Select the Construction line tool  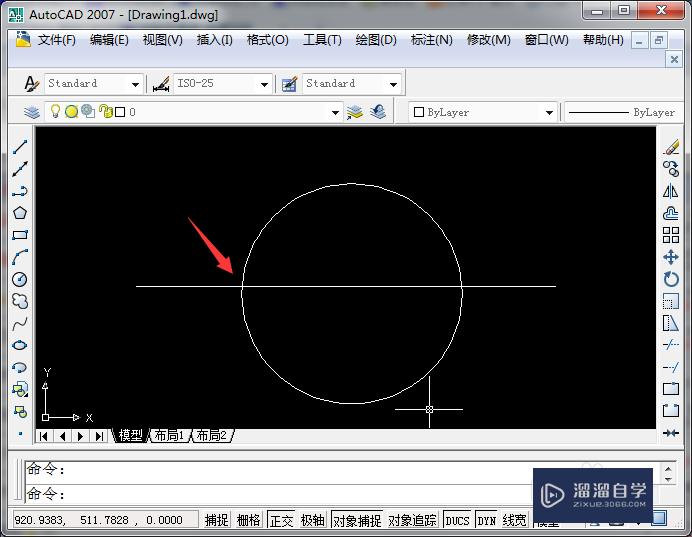tap(20, 169)
